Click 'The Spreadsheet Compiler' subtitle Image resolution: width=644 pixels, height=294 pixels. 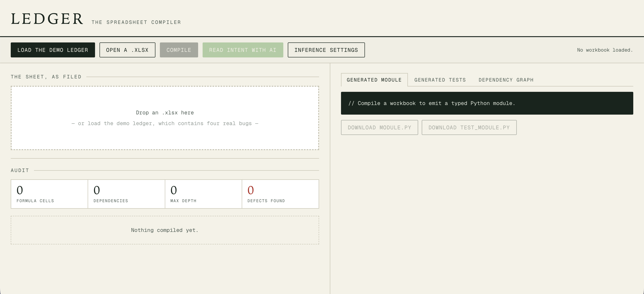click(x=136, y=22)
